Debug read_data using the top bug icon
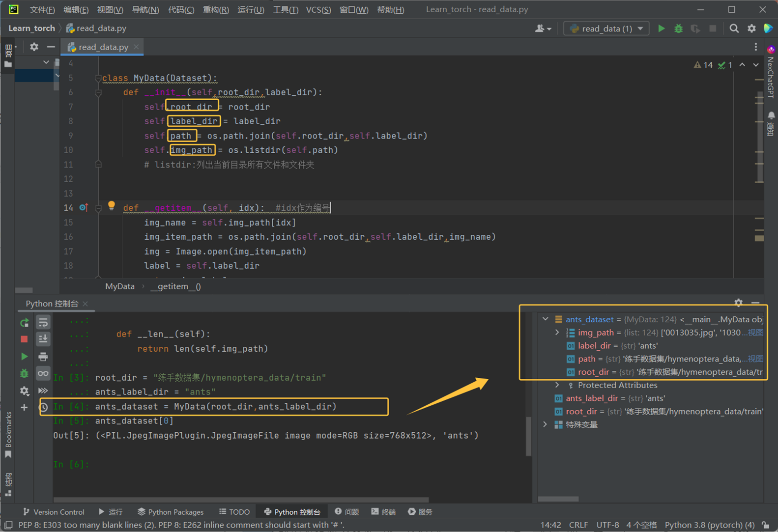This screenshot has width=778, height=532. click(x=678, y=28)
